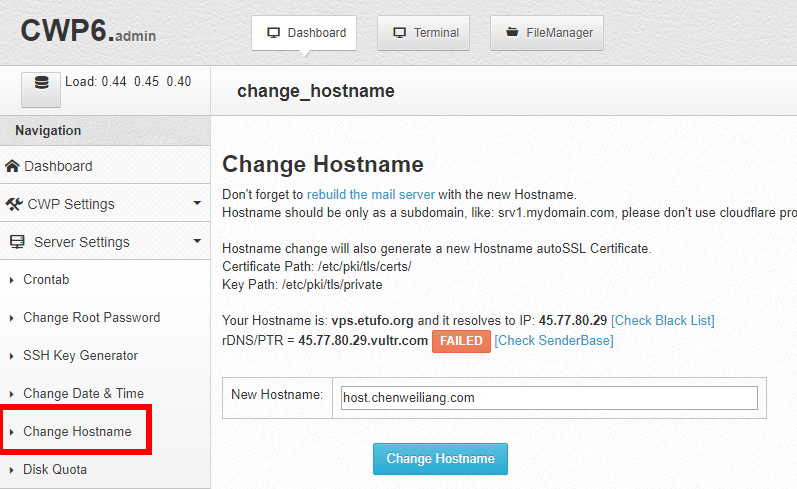Collapse the Server Settings dropdown arrow
The width and height of the screenshot is (797, 489).
pos(197,242)
